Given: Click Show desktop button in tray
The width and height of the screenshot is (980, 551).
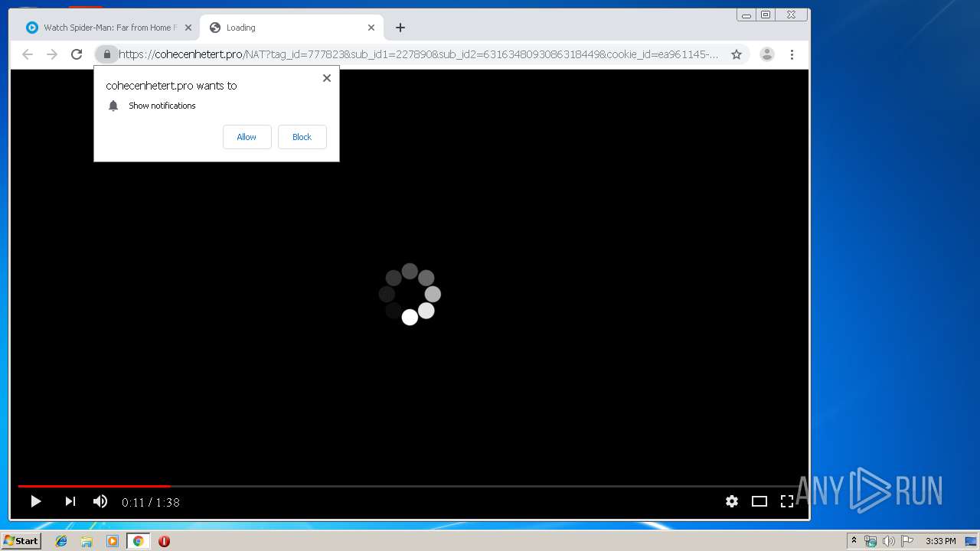Looking at the screenshot, I should (971, 541).
